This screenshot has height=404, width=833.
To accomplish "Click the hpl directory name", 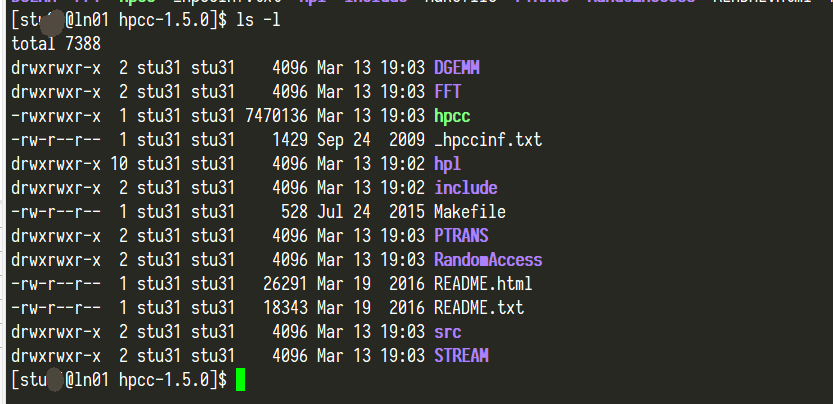I will point(447,164).
